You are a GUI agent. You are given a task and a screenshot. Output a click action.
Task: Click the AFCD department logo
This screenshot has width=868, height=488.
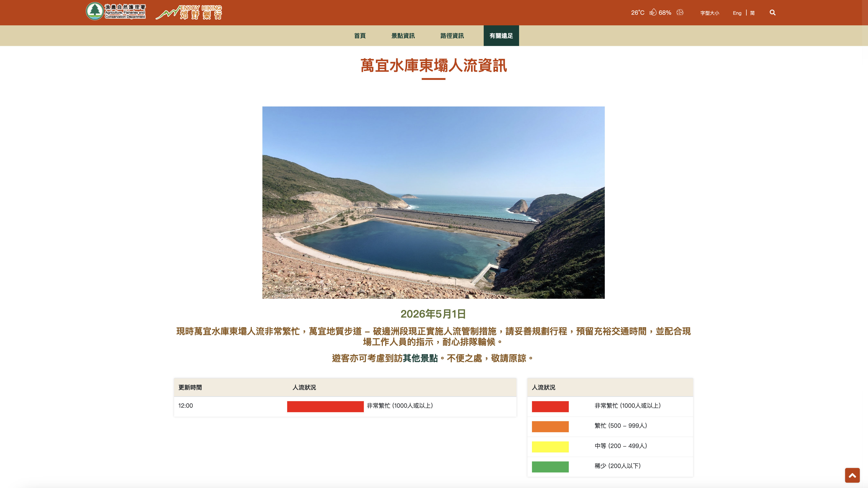pos(116,11)
